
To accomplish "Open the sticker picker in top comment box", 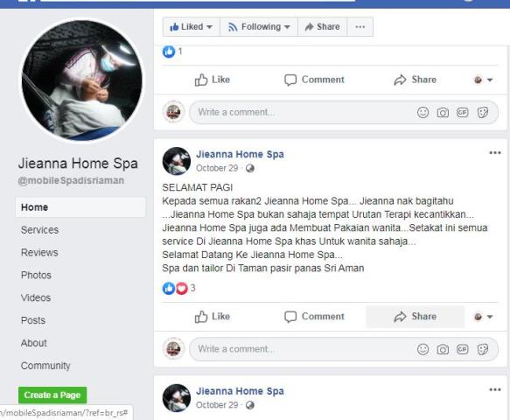I will point(483,113).
